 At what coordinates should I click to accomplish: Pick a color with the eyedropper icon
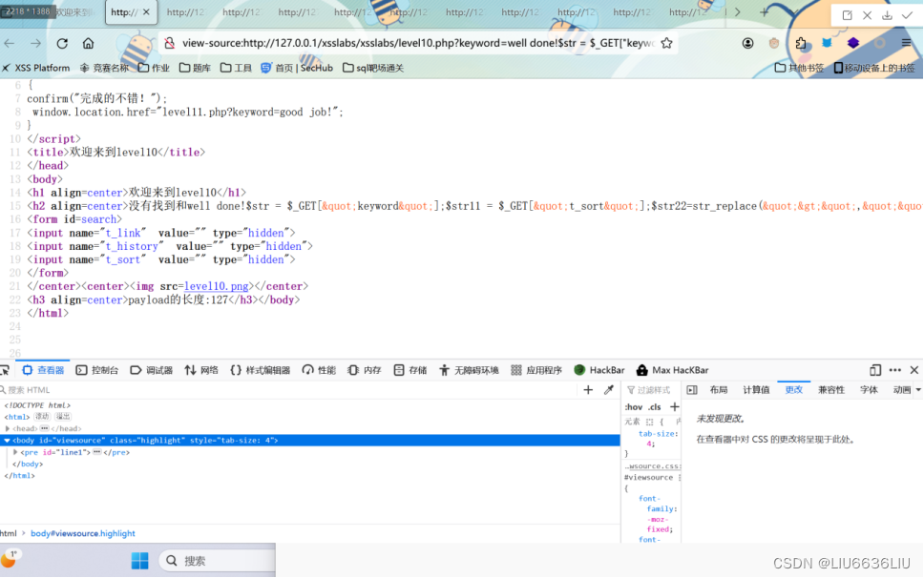coord(609,390)
